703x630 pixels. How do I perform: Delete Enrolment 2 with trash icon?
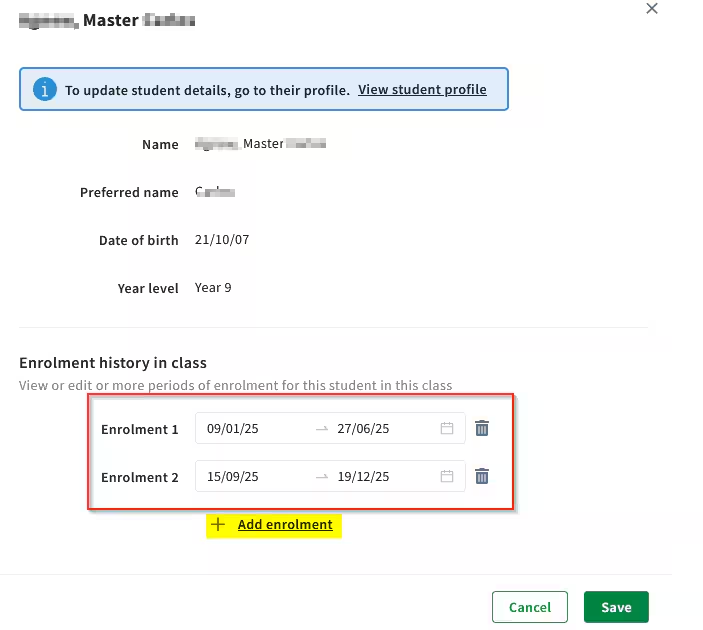[x=482, y=476]
